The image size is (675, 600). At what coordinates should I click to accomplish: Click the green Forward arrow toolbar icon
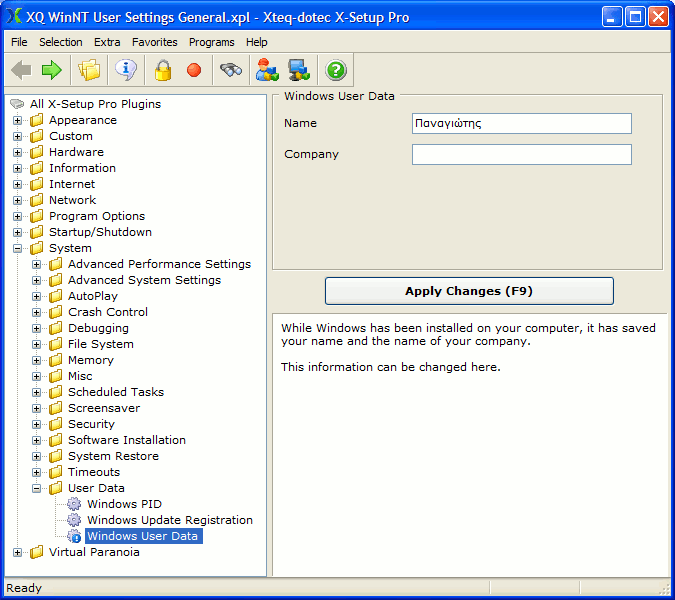(52, 70)
